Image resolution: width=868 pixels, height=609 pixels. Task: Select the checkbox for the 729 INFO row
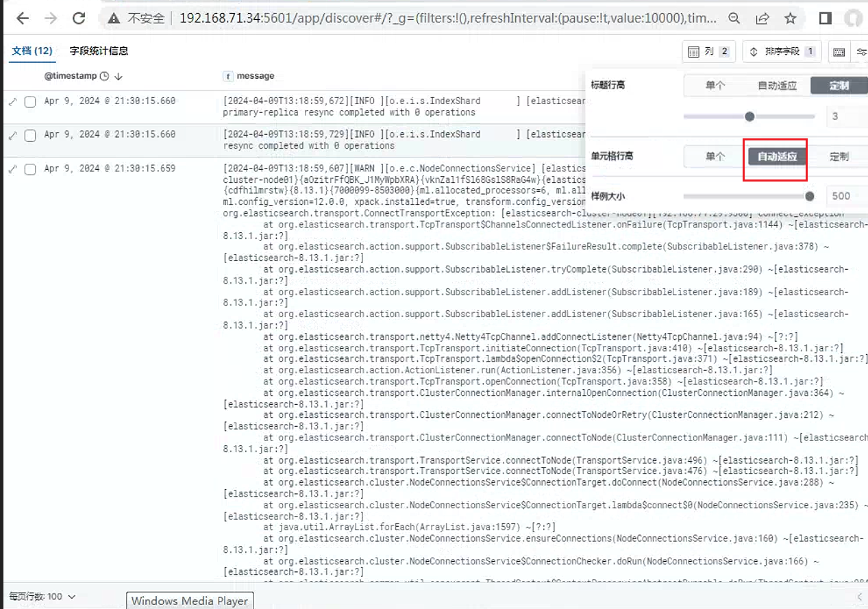pos(30,135)
